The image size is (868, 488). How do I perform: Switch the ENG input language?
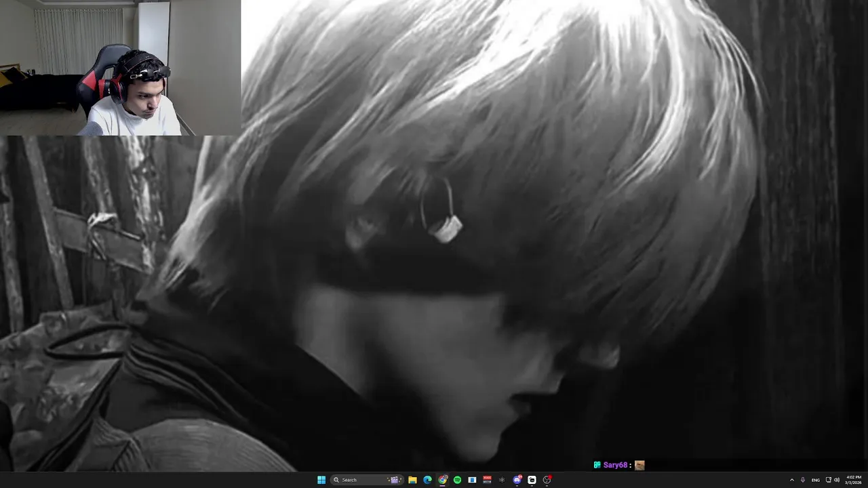pos(816,480)
